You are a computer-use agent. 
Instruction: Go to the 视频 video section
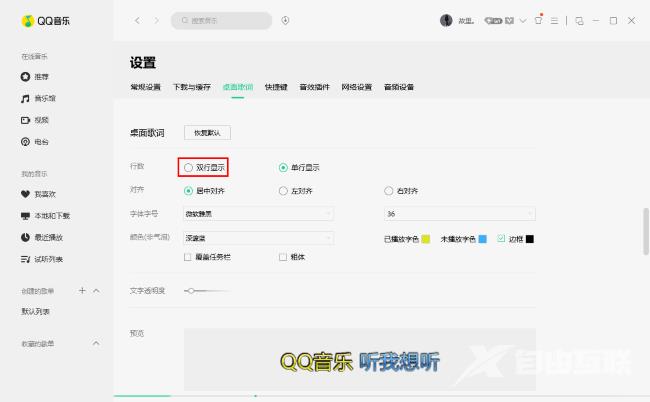click(35, 120)
